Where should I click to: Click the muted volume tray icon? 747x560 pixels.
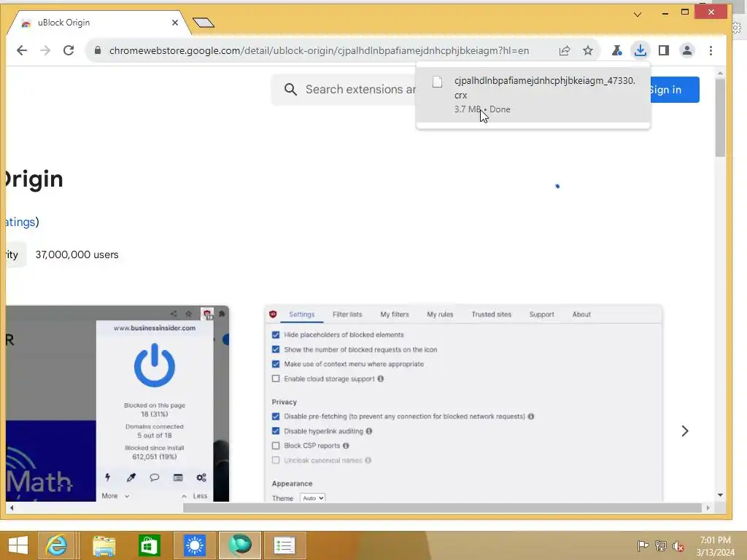click(x=678, y=546)
